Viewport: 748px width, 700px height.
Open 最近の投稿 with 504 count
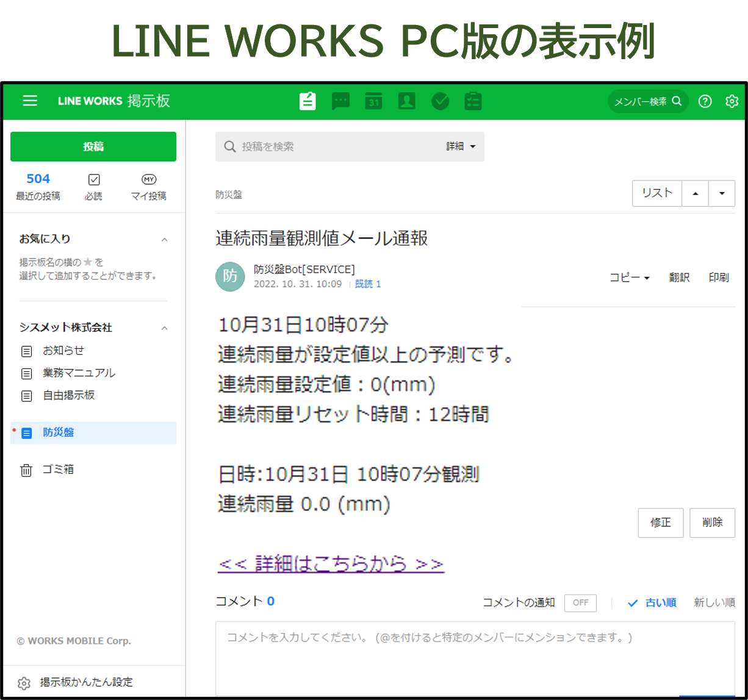coord(38,187)
